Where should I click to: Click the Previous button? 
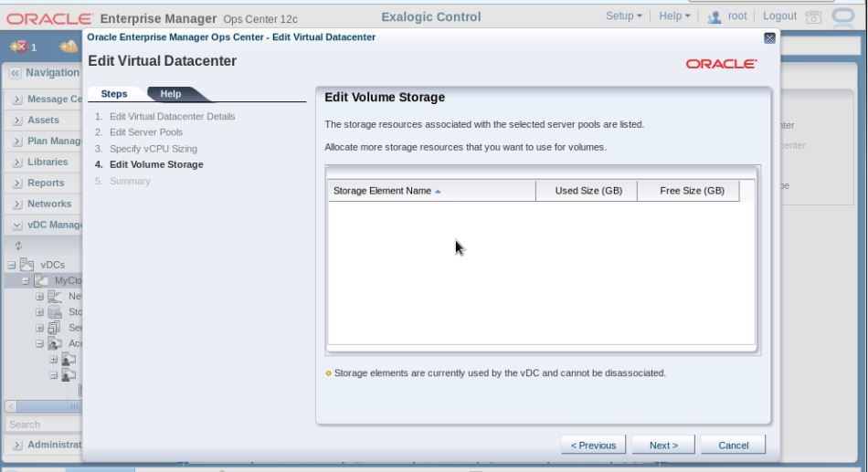(593, 445)
